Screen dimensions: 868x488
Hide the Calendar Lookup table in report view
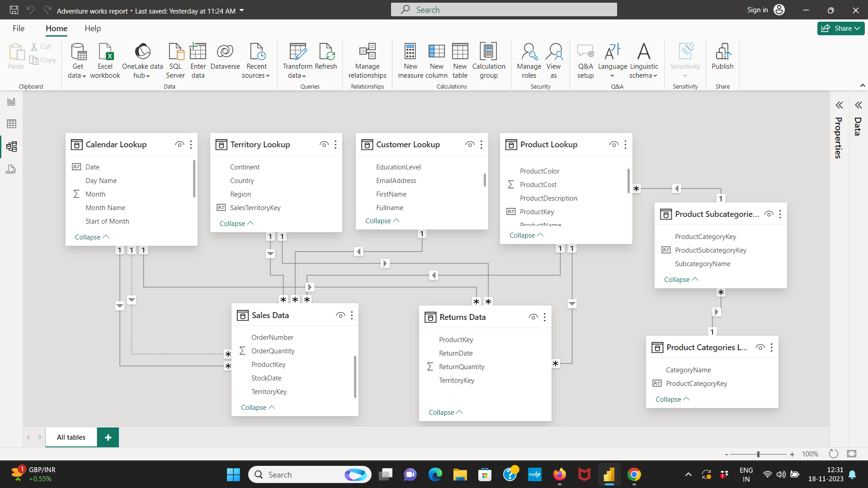coord(179,144)
